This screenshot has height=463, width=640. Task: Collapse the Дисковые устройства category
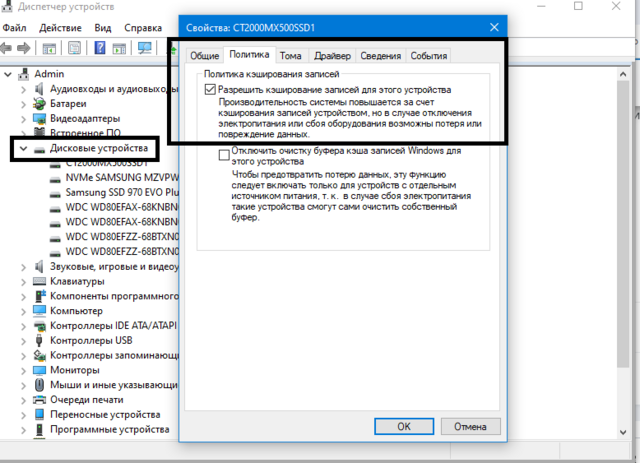coord(23,148)
